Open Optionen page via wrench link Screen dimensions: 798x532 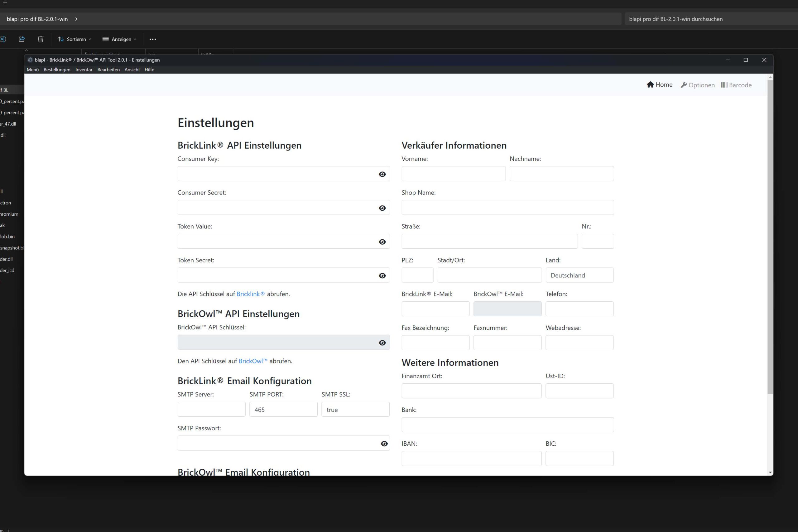click(698, 85)
